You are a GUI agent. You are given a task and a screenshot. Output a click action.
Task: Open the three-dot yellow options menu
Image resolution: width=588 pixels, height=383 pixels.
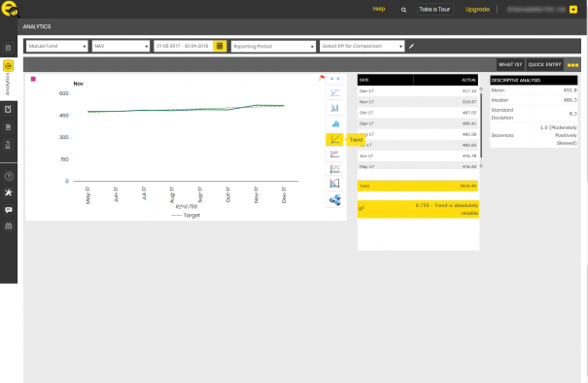coord(572,65)
